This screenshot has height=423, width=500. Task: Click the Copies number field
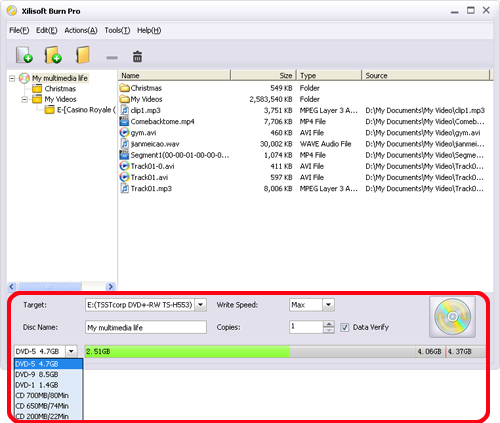[x=306, y=327]
